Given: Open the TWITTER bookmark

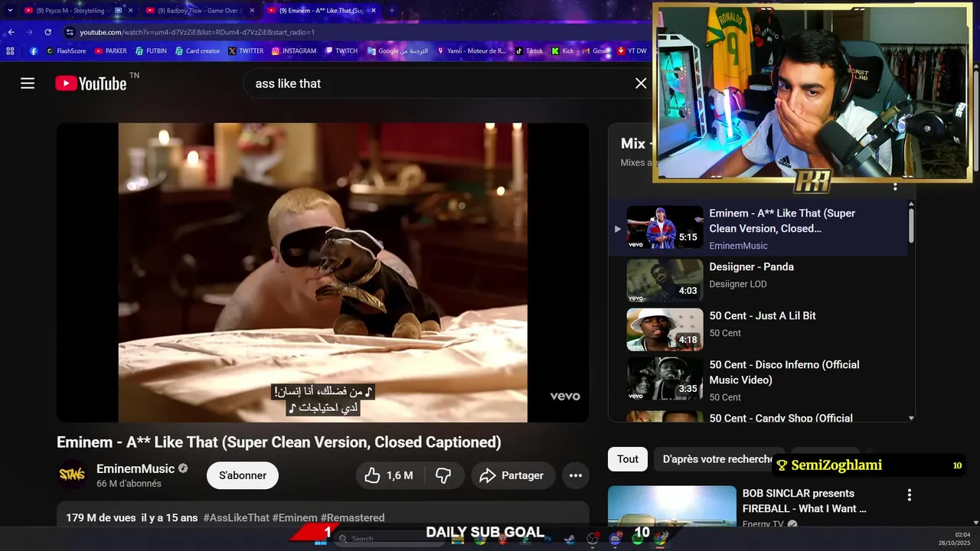Looking at the screenshot, I should pyautogui.click(x=246, y=51).
